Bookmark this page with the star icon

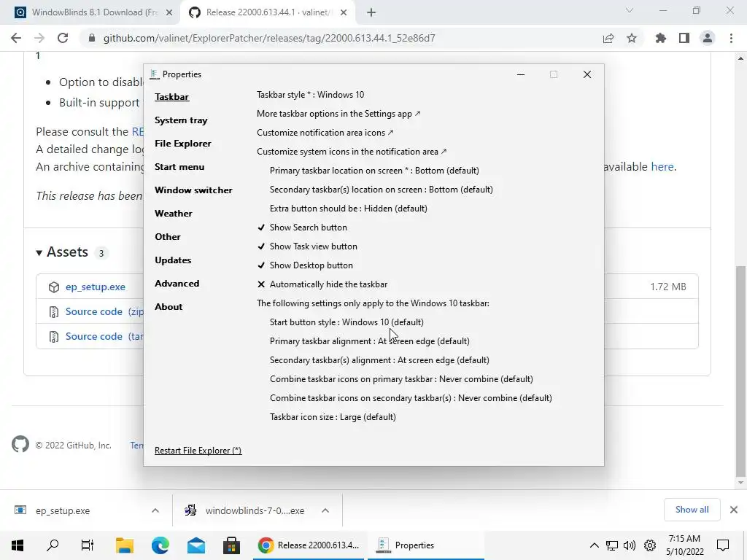pyautogui.click(x=632, y=38)
